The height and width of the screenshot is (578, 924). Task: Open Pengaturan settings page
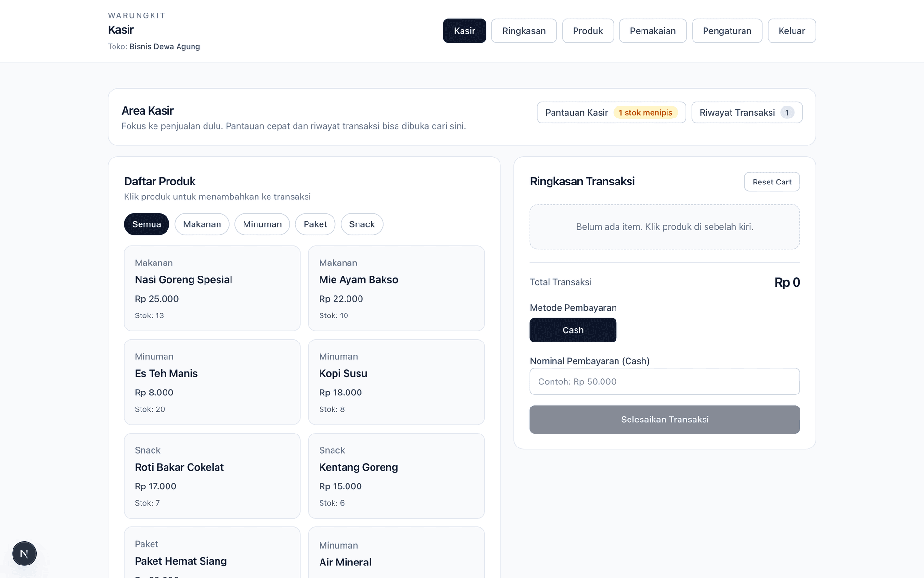(x=727, y=31)
